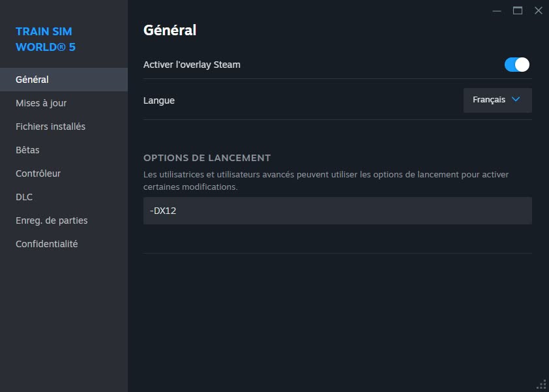This screenshot has width=549, height=392.
Task: Open the Confidentialité tab
Action: point(64,244)
